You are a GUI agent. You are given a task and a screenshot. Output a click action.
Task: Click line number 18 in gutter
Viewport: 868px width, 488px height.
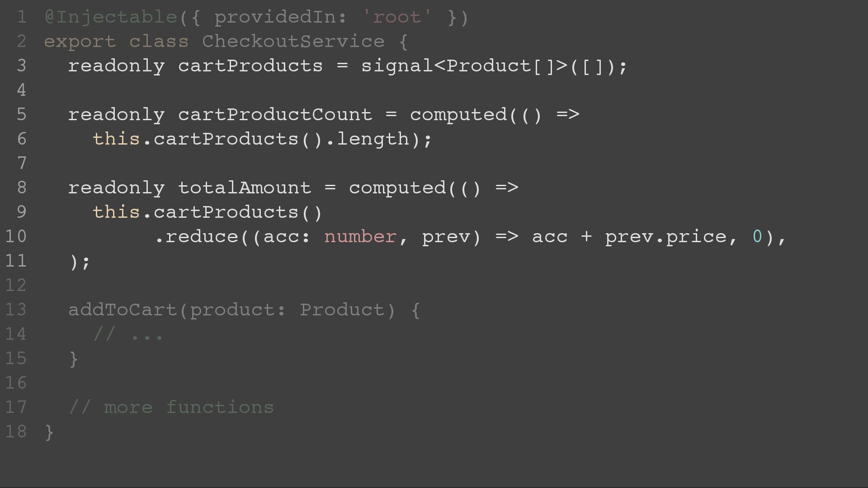click(x=16, y=432)
